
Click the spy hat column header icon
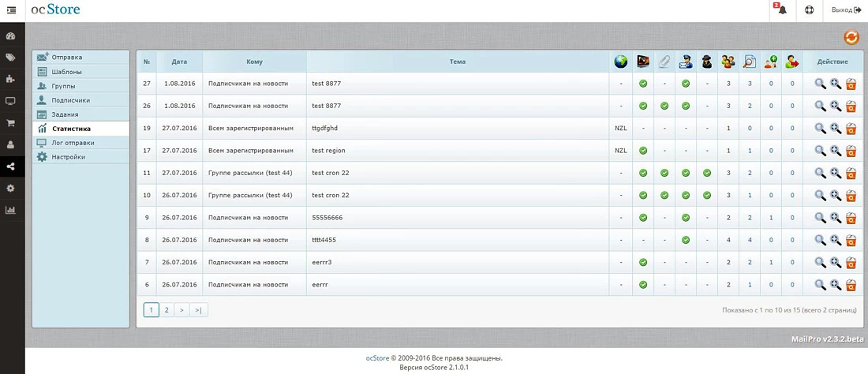(707, 62)
